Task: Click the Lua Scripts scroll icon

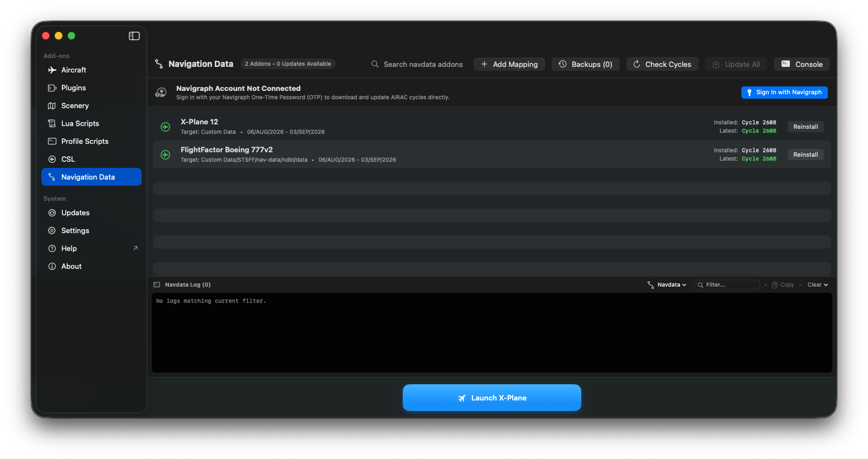Action: [x=52, y=123]
